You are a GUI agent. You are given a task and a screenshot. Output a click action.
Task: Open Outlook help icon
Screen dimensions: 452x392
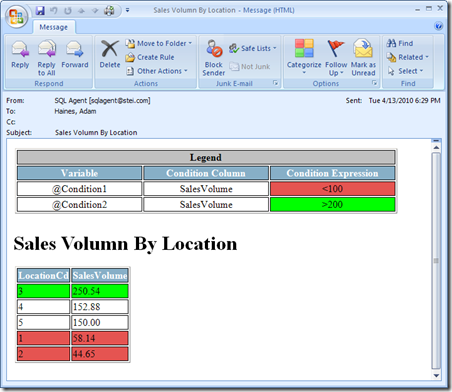(x=439, y=26)
